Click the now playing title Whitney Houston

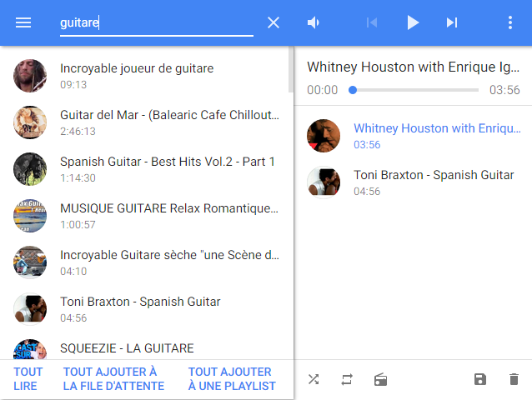[x=413, y=67]
